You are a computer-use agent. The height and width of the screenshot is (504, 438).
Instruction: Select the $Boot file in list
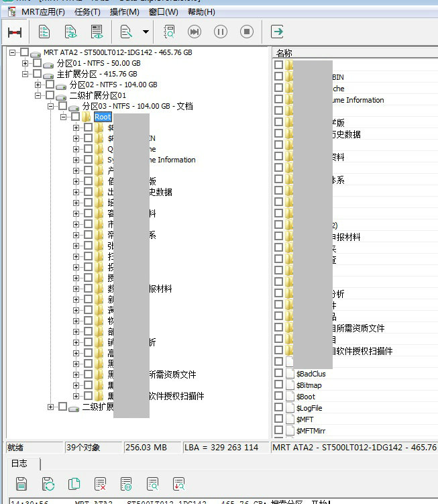(x=306, y=397)
